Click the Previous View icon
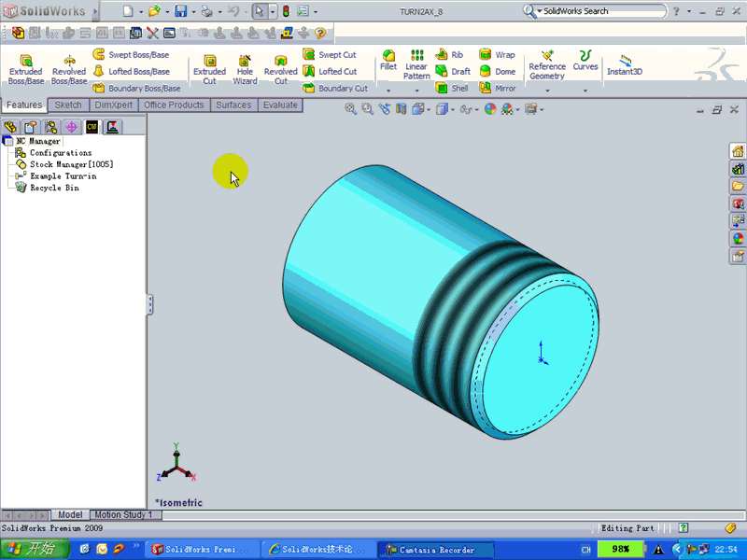Screen dimensions: 747x560 [x=384, y=109]
